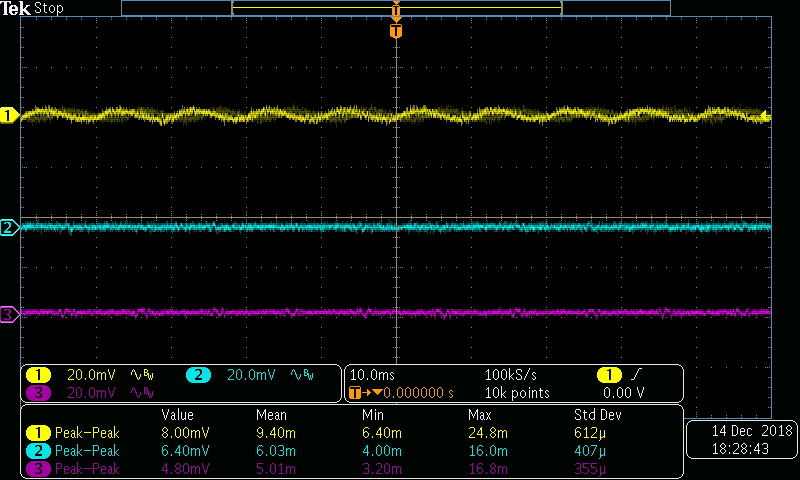
Task: Click the orange trigger position T marker
Action: tap(396, 31)
